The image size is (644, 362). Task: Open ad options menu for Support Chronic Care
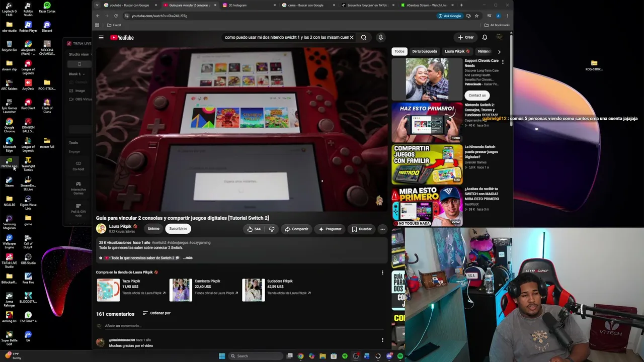point(503,62)
